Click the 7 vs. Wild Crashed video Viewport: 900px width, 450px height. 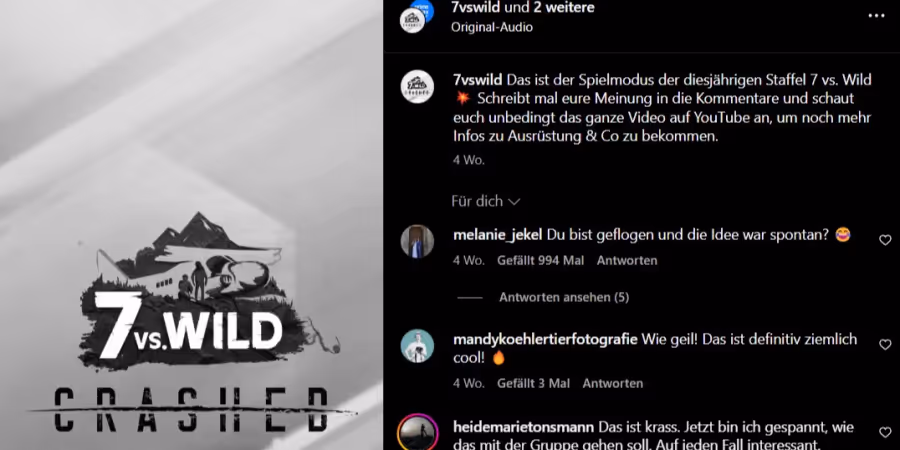point(191,225)
